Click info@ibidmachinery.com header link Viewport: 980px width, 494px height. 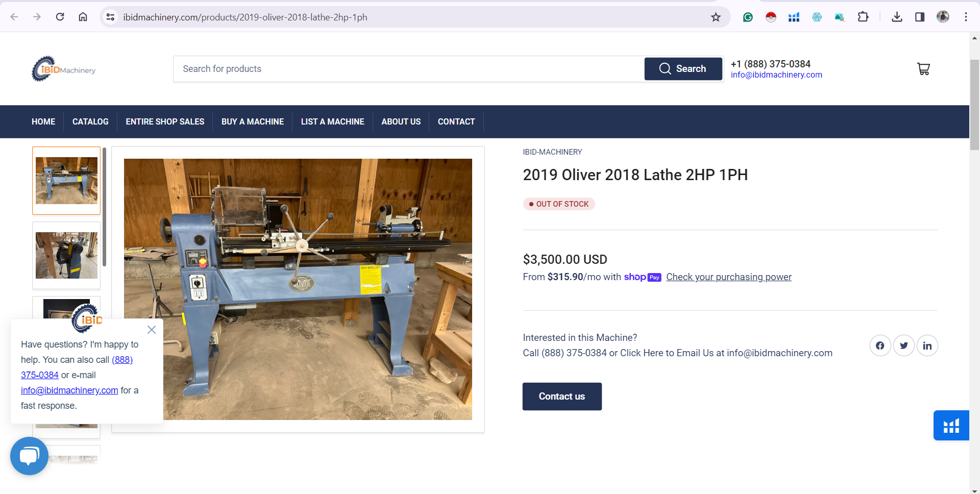[x=776, y=75]
